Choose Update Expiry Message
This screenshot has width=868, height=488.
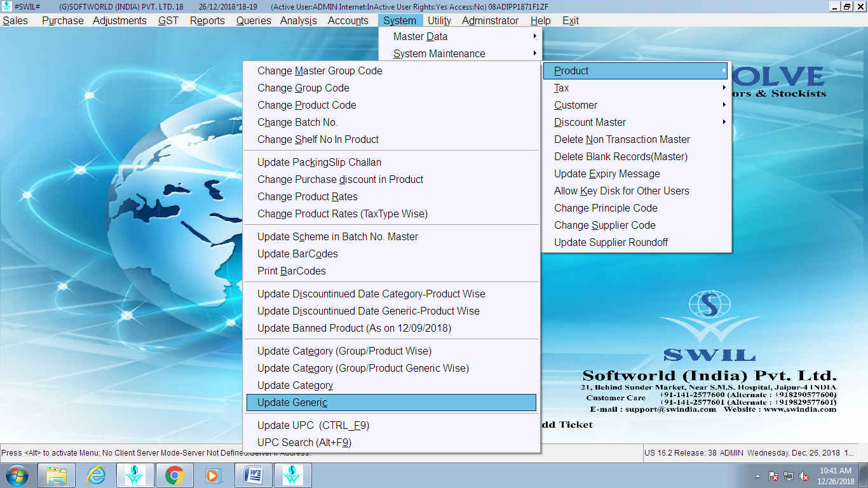tap(636, 173)
